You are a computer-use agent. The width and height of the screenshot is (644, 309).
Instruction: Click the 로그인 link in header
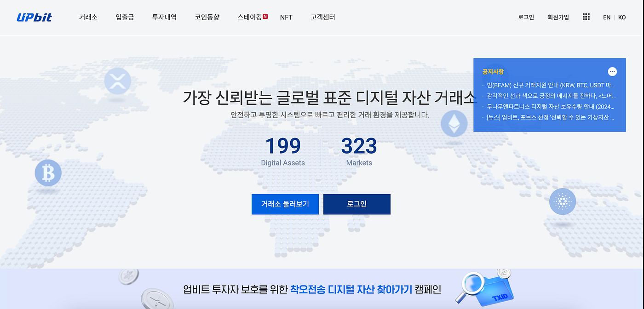[x=526, y=17]
